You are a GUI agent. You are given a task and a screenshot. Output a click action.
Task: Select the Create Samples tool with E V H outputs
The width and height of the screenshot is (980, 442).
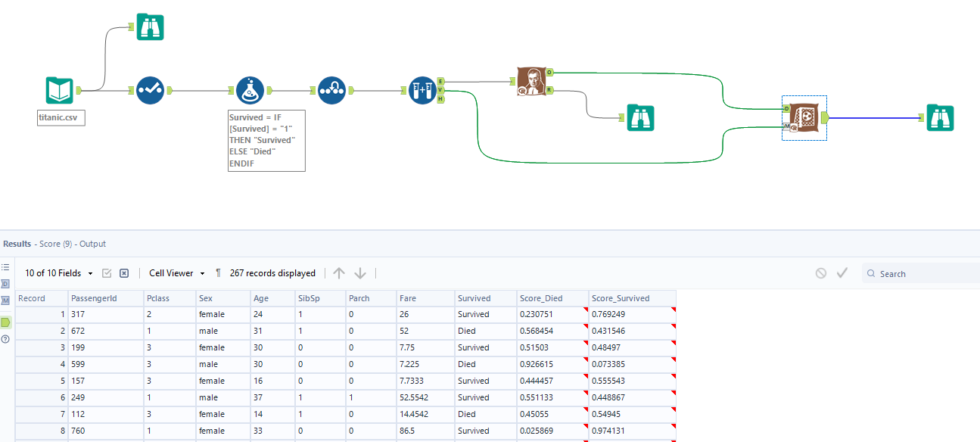(x=423, y=89)
